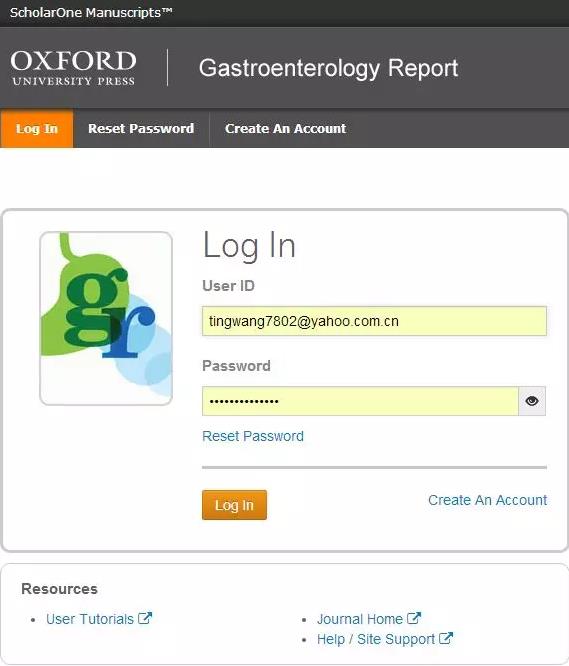The height and width of the screenshot is (666, 569).
Task: Follow Reset Password link below password
Action: (x=253, y=436)
